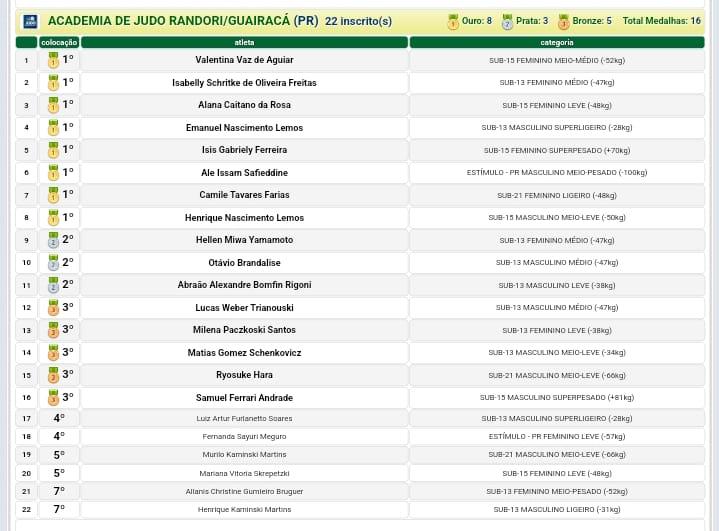Select athlete name Isis Gabriely Ferreira
Viewport: 719px width, 531px height.
[244, 150]
